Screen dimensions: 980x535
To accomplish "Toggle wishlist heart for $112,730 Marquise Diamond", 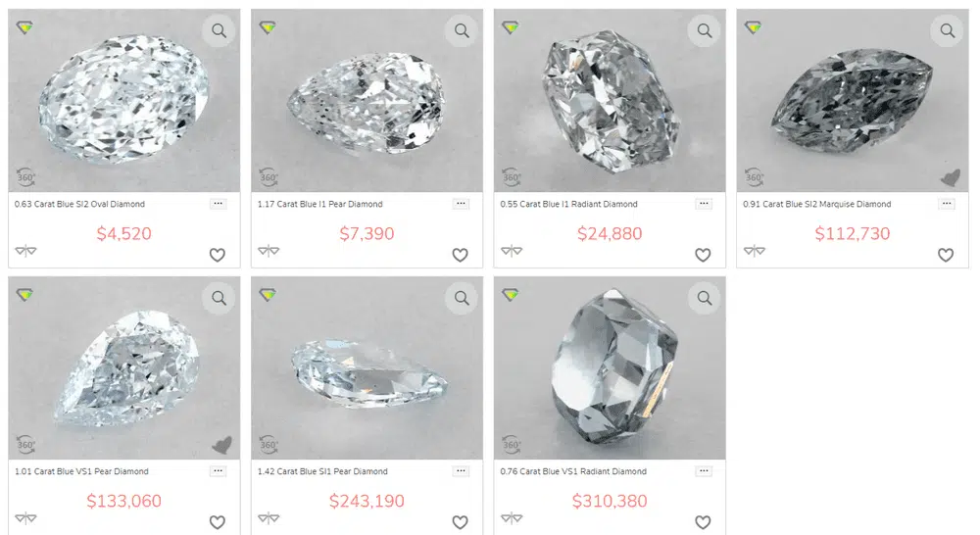I will pyautogui.click(x=946, y=255).
